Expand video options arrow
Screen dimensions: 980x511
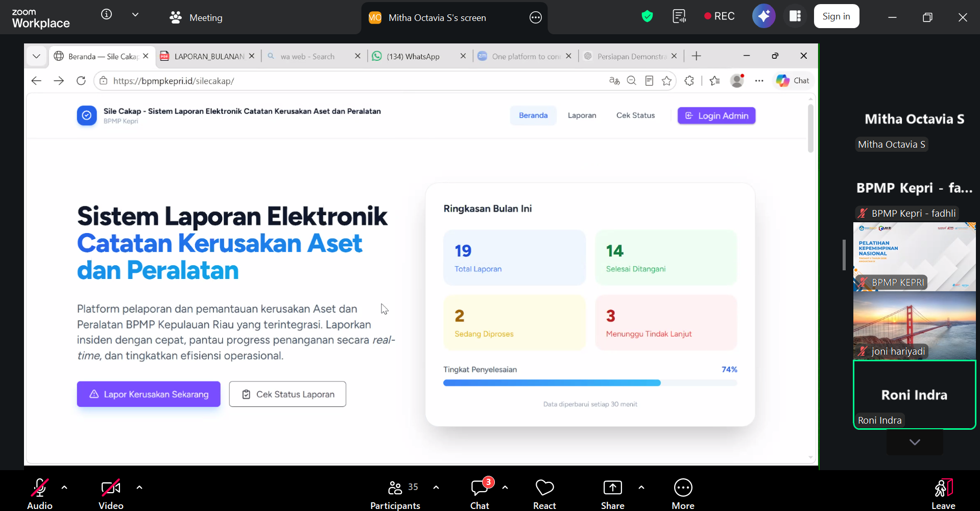(139, 487)
